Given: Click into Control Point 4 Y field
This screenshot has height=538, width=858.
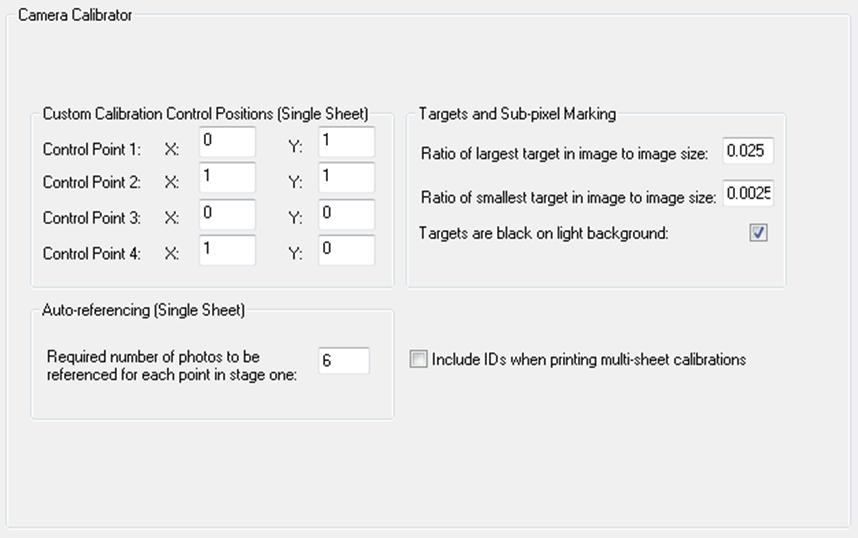Looking at the screenshot, I should point(346,250).
